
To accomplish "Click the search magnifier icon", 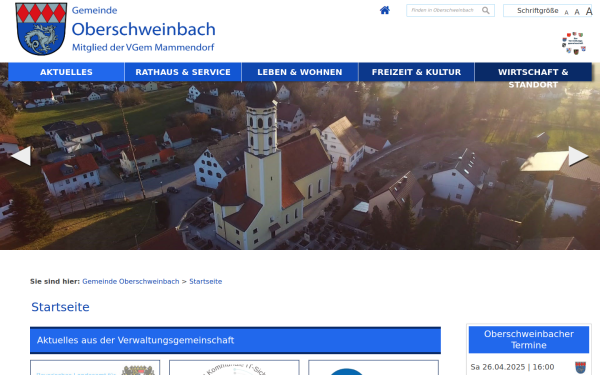I will [486, 10].
